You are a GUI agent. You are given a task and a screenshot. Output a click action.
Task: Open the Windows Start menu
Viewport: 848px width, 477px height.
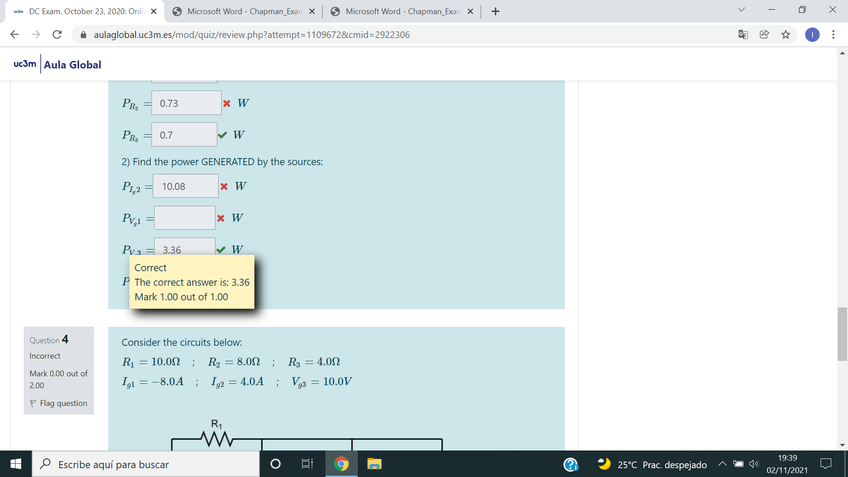pos(17,464)
